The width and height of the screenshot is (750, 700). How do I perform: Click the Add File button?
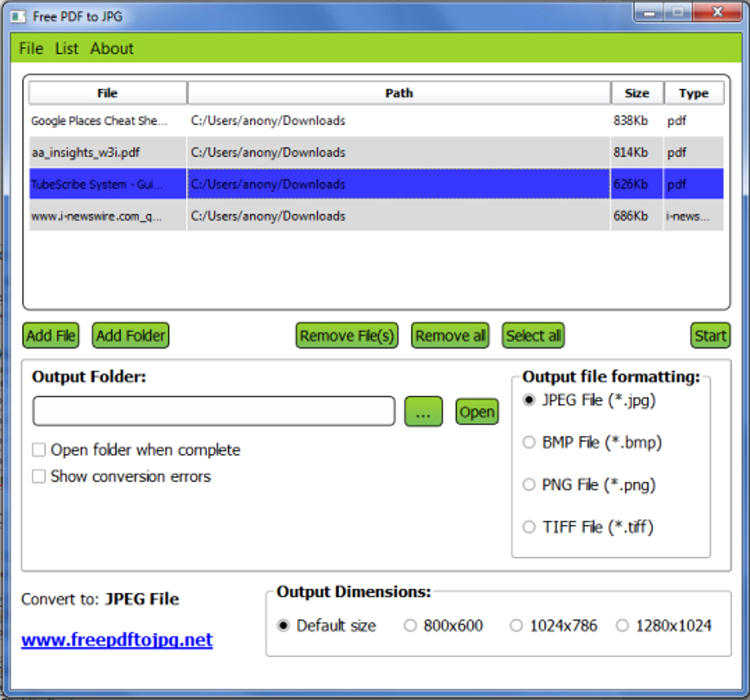click(x=50, y=335)
